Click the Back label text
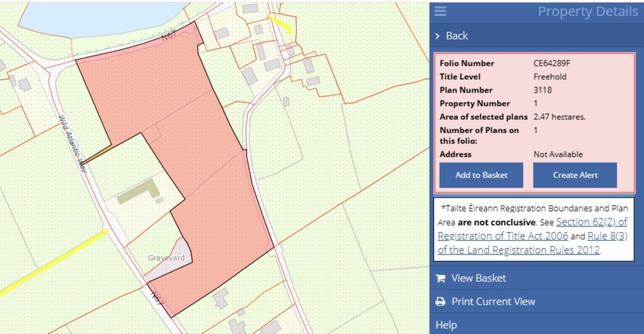Viewport: 644px width, 334px height. point(457,36)
